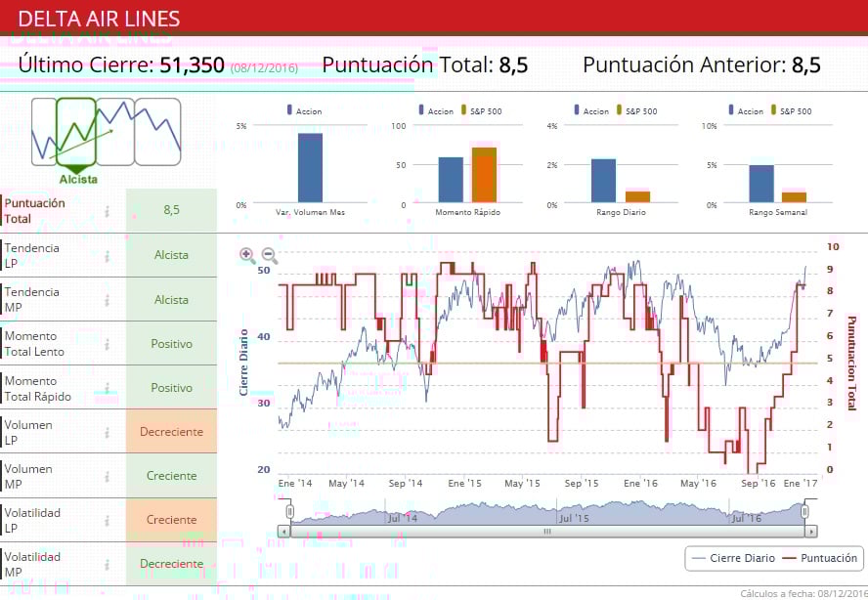Open info icon beside Volatilidad LP row

[x=108, y=520]
